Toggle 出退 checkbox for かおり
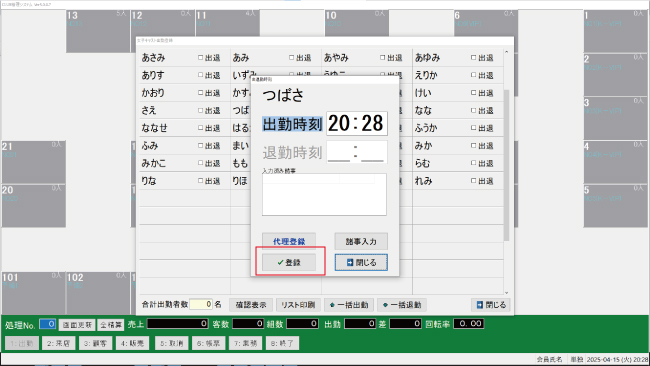650x366 pixels. tap(201, 93)
